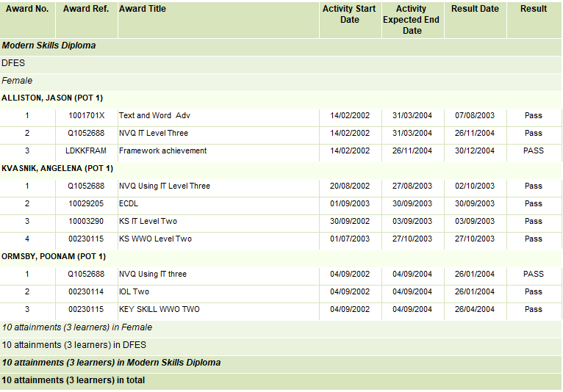Click award reference 1001701X
Image resolution: width=563 pixels, height=392 pixels.
coord(87,115)
